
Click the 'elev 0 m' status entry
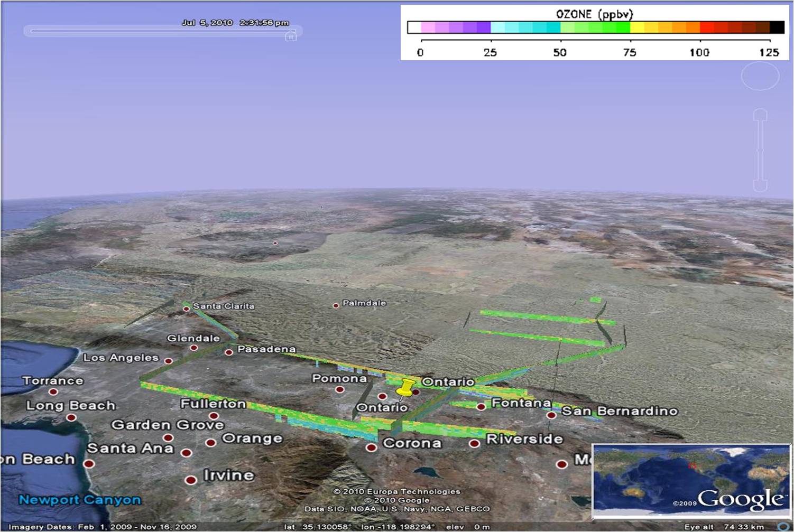pyautogui.click(x=468, y=527)
